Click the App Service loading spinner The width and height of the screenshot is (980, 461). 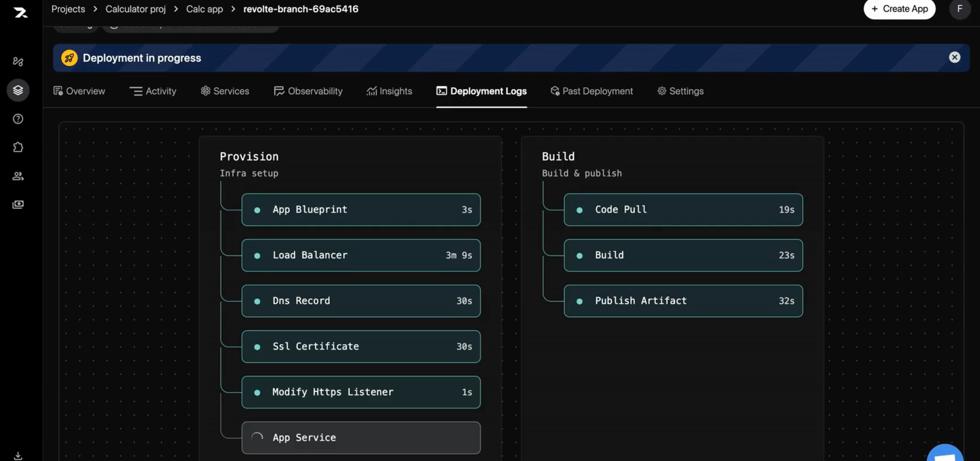coord(257,438)
